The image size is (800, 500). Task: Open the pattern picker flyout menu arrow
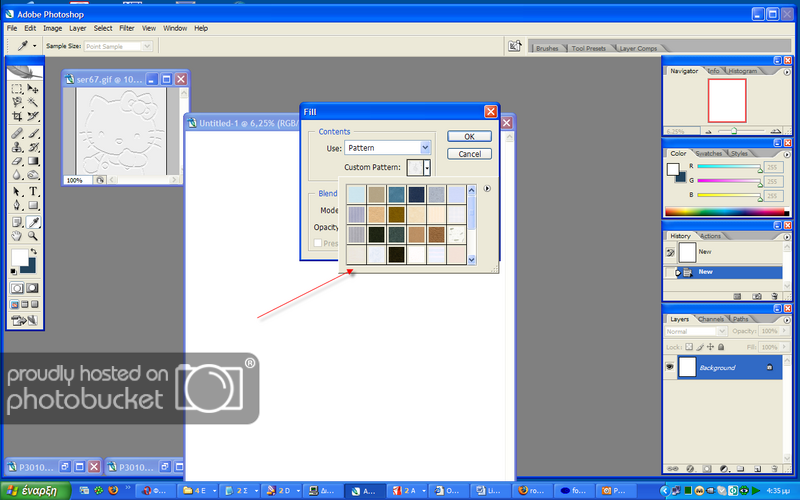click(x=487, y=188)
